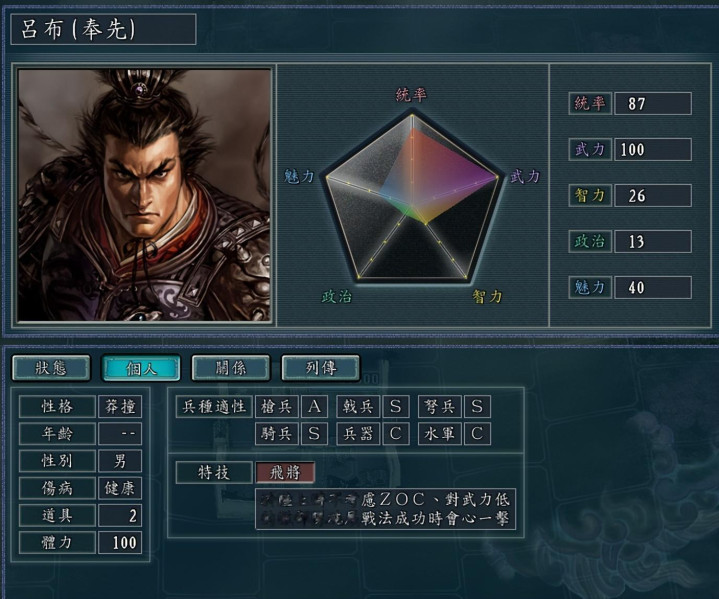719x599 pixels.
Task: Click the 智力 value field showing 26
Action: pos(653,196)
